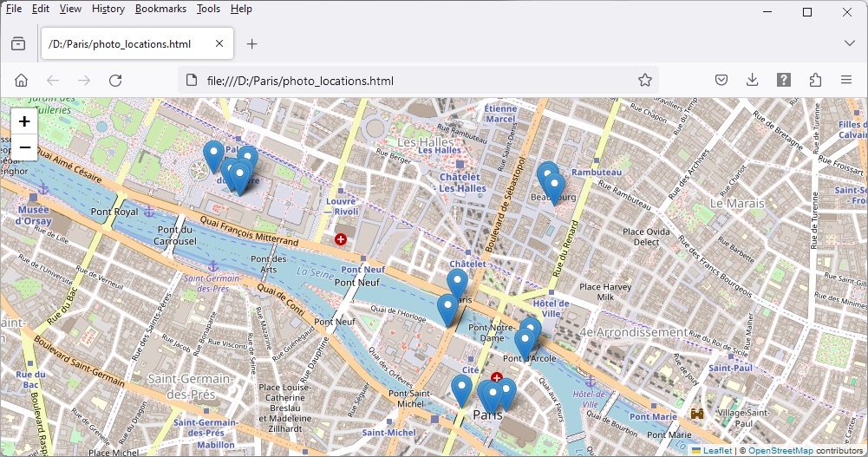868x457 pixels.
Task: Open the application hamburger menu
Action: [x=845, y=81]
